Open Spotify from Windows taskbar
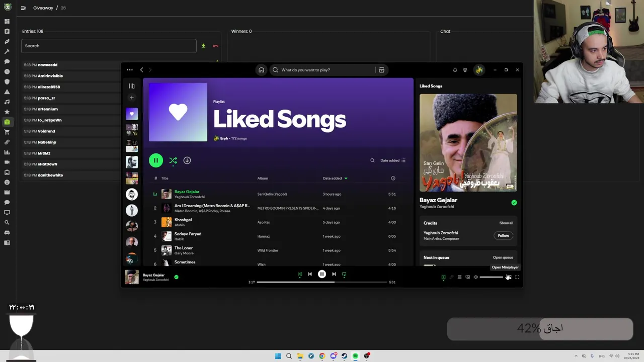 click(x=355, y=356)
